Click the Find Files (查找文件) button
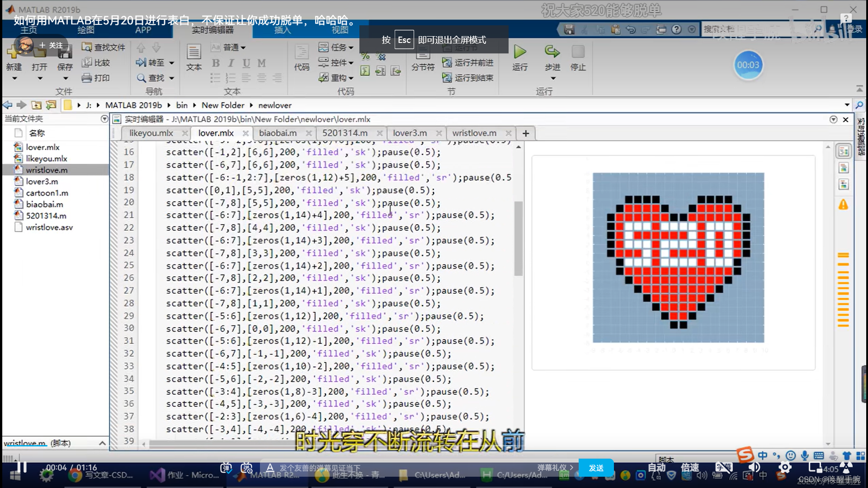Viewport: 868px width, 488px height. [x=103, y=47]
